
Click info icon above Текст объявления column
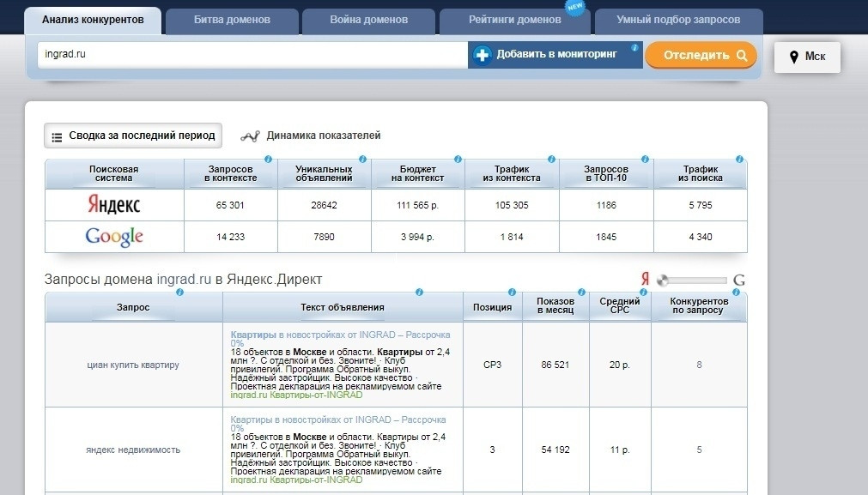419,293
